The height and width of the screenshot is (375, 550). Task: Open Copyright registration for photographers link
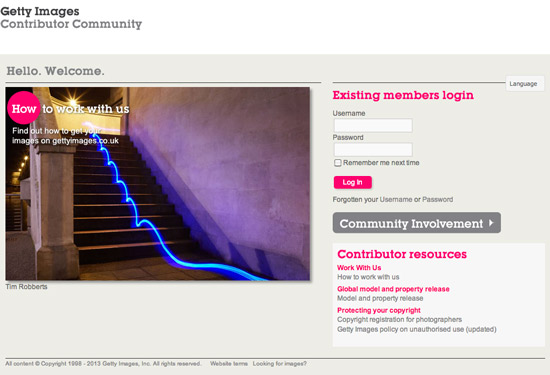400,320
